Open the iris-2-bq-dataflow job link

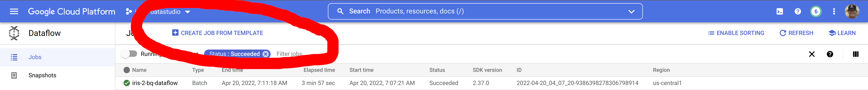click(155, 83)
